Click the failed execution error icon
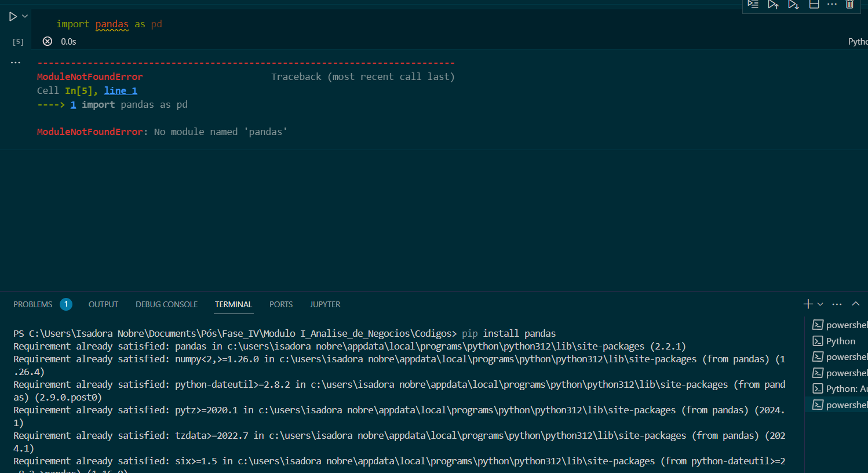Viewport: 868px width, 473px height. click(x=48, y=41)
